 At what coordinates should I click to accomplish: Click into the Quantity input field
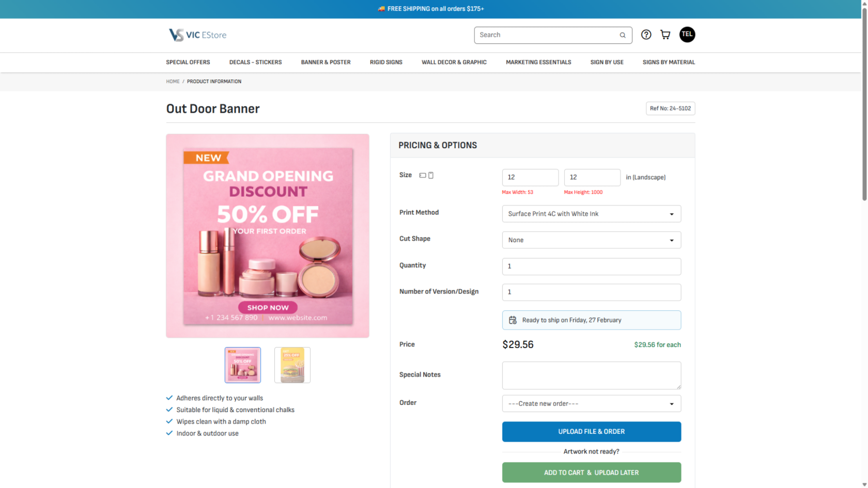[591, 266]
